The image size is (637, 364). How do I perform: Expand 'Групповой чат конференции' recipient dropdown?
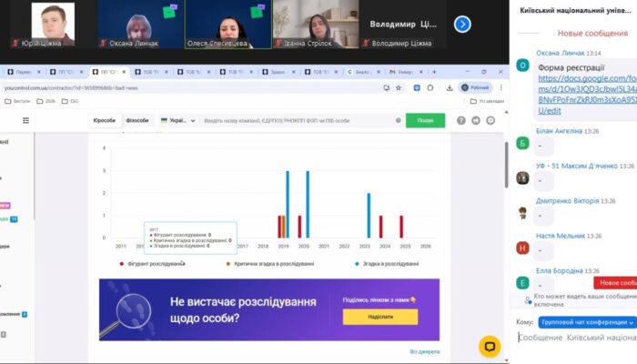coord(587,321)
